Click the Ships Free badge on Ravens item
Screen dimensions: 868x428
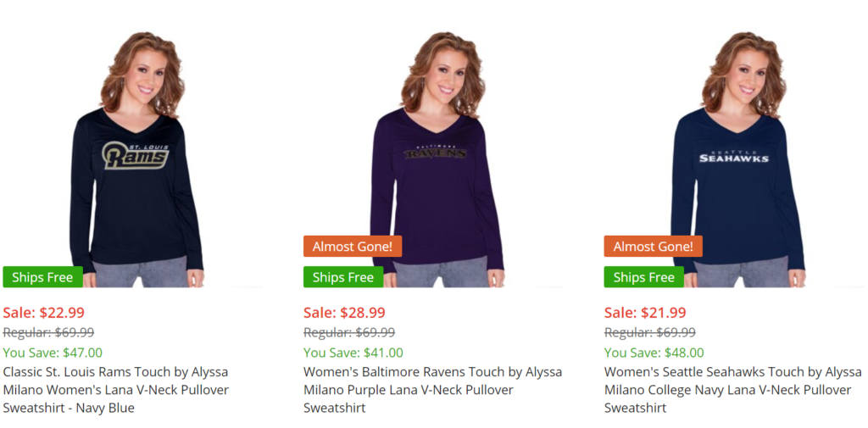tap(343, 277)
